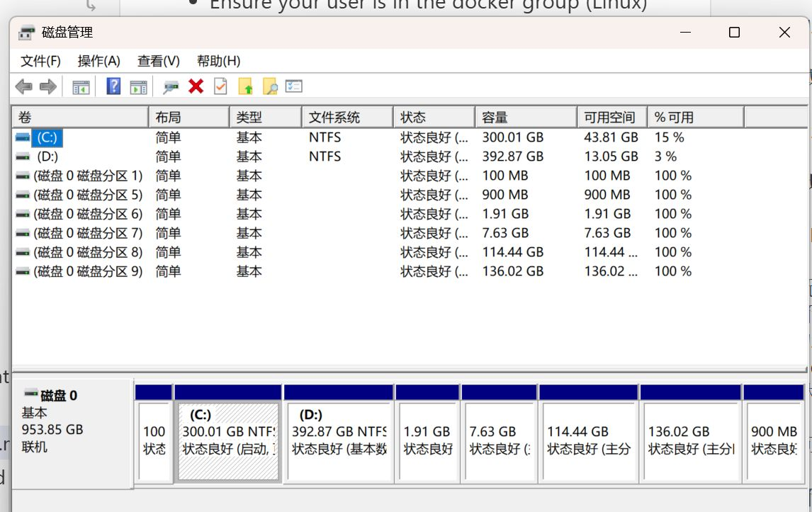Select the (C:) 300.01 GB partition block
Screen dimensions: 812x512
(228, 434)
